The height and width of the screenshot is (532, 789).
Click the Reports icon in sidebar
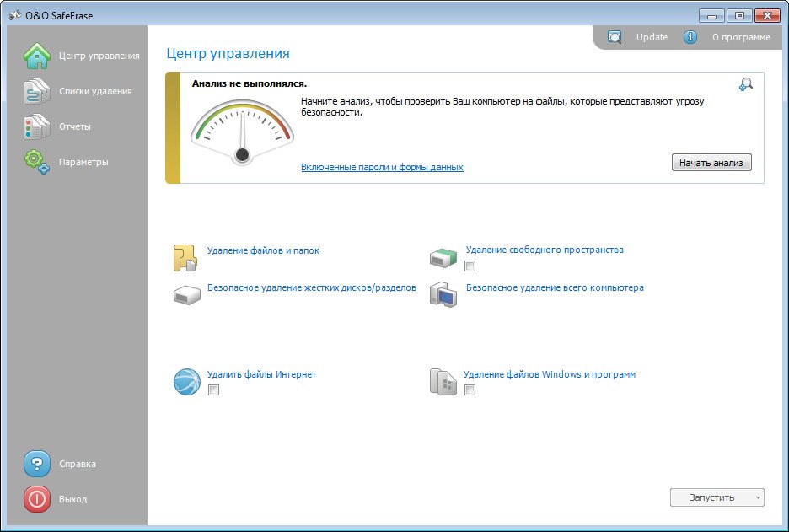pos(37,126)
